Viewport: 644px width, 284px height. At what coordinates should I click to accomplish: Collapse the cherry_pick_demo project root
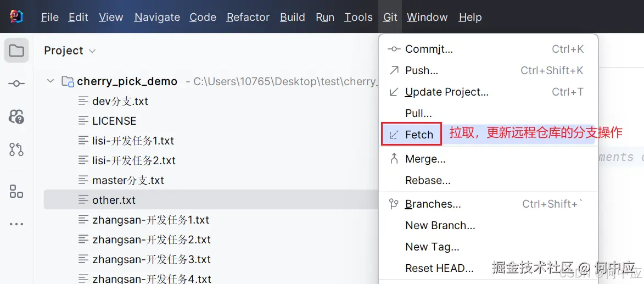tap(51, 81)
